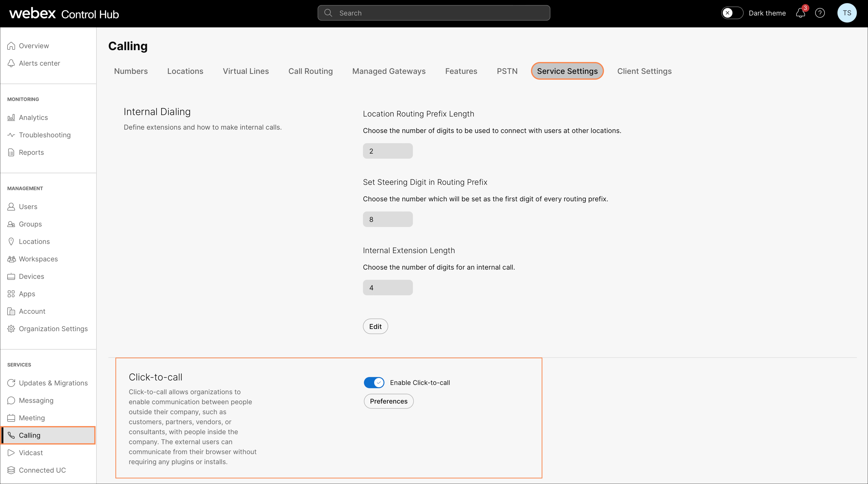Click the Enable Click-to-call label
This screenshot has width=868, height=484.
point(420,383)
